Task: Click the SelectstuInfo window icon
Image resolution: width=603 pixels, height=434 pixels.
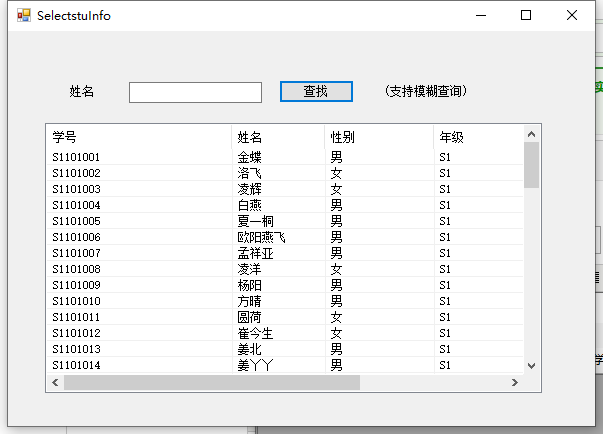Action: (x=24, y=15)
